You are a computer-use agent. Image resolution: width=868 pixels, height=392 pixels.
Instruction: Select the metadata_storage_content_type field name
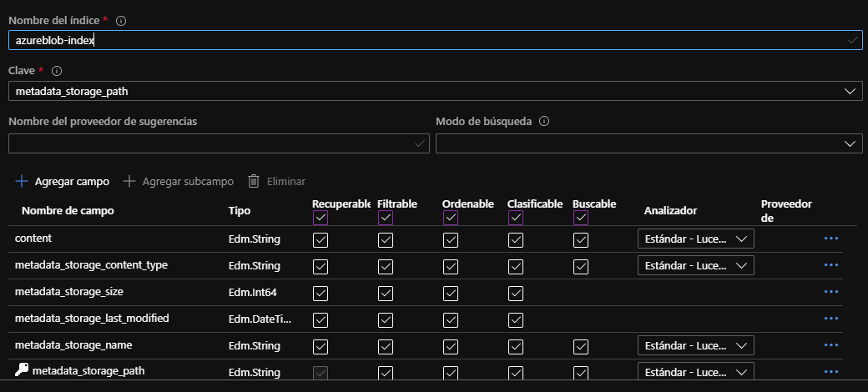pos(91,265)
